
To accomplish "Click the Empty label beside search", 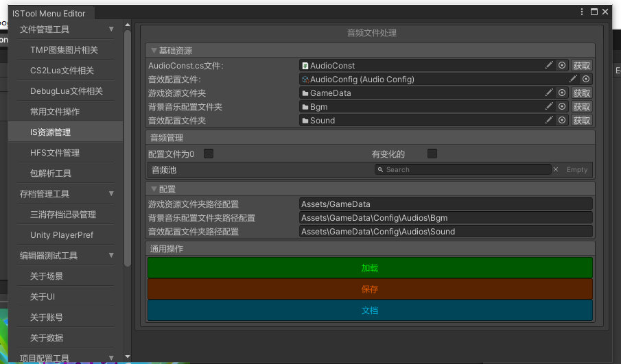I will coord(576,169).
